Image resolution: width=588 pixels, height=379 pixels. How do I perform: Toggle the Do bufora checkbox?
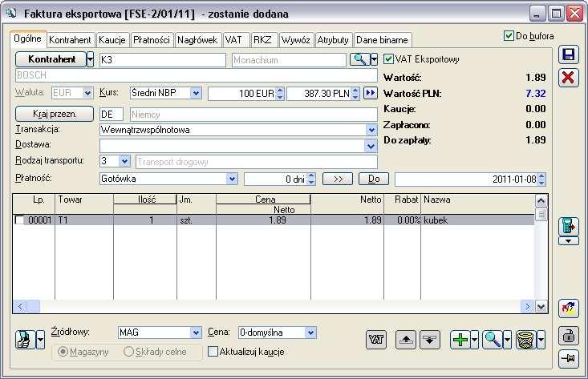click(509, 36)
